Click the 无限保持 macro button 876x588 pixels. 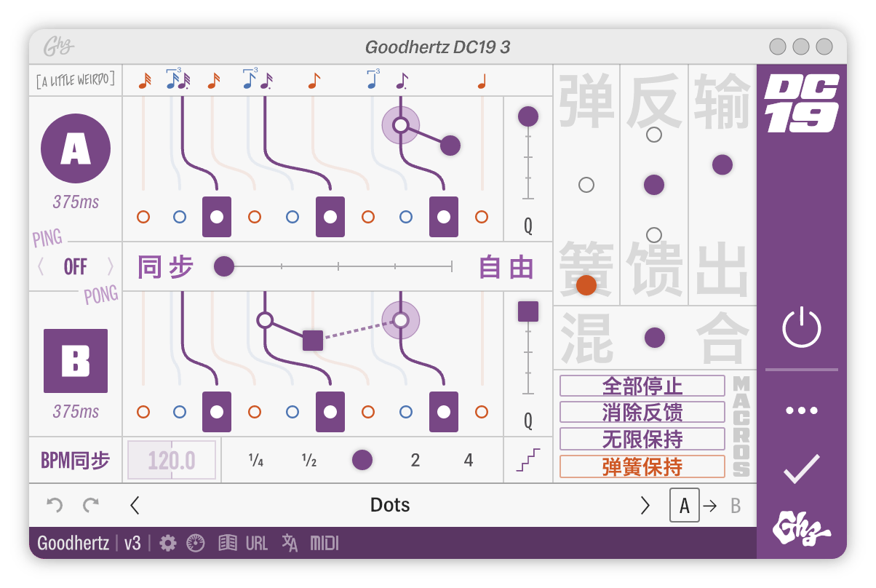point(642,440)
